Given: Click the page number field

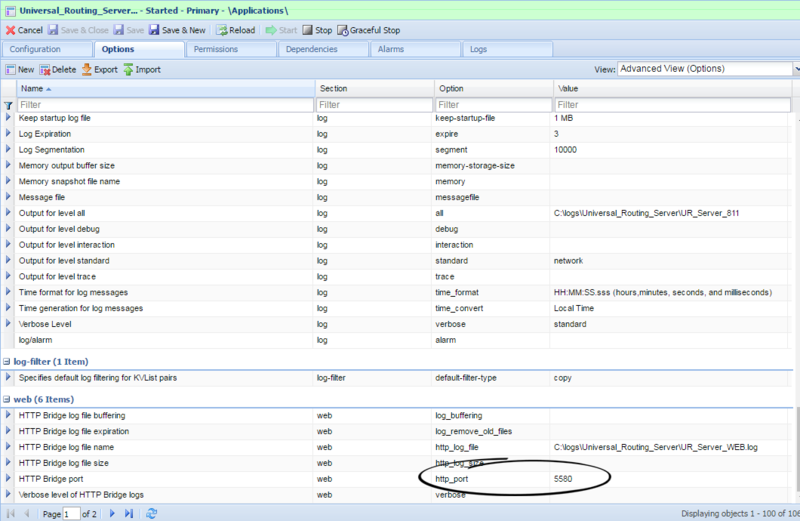Looking at the screenshot, I should 71,514.
